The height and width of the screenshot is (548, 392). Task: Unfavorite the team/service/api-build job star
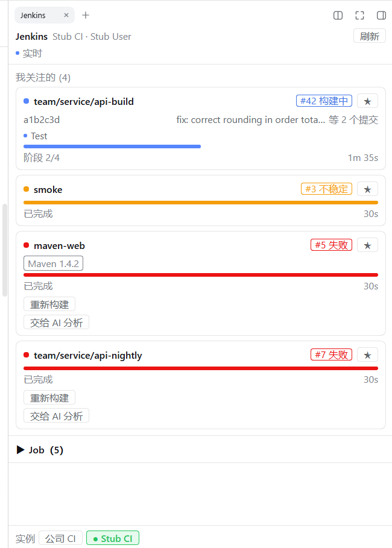[x=367, y=101]
